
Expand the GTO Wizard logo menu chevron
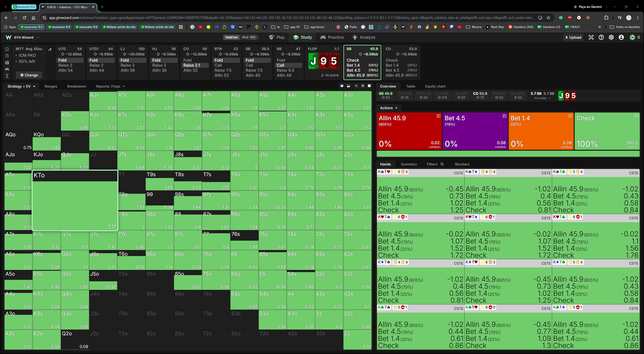[38, 38]
